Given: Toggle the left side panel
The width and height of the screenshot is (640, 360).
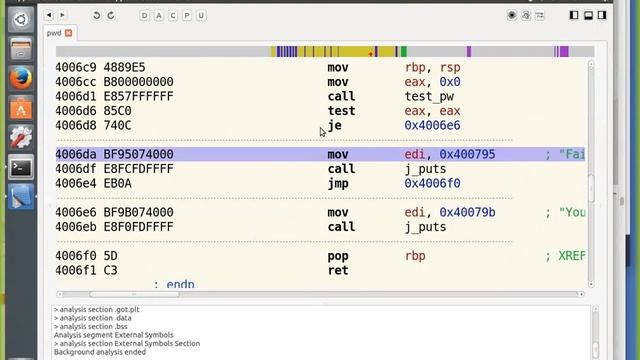Looking at the screenshot, I should (x=574, y=15).
